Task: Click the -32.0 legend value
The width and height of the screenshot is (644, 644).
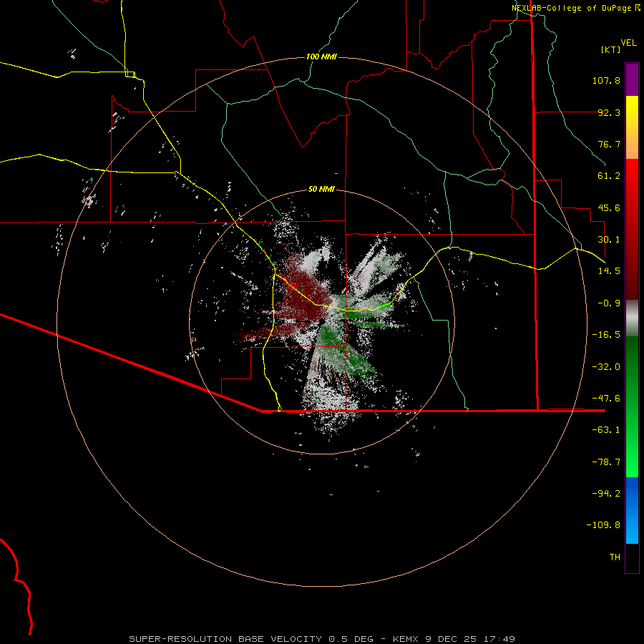Action: click(606, 367)
